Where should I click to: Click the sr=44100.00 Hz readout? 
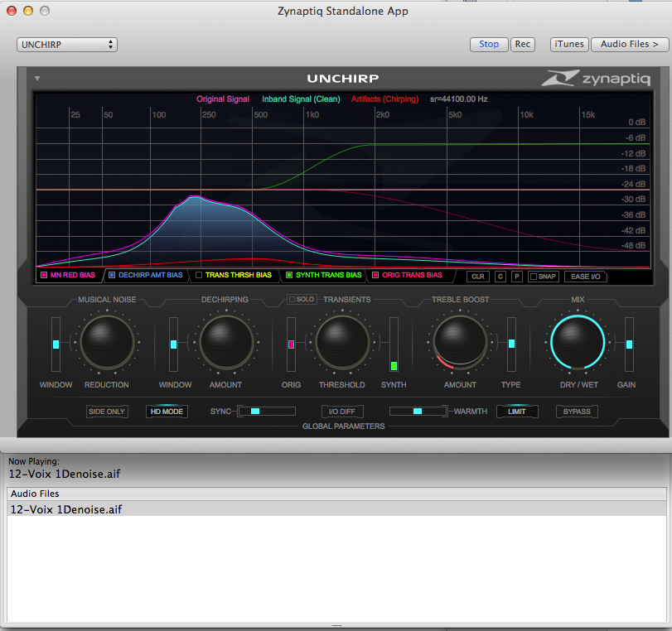[x=458, y=99]
